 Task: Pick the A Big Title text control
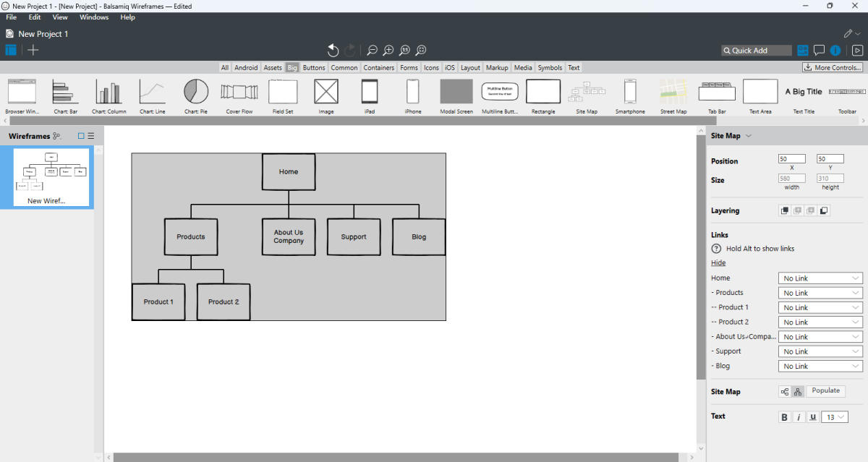[x=804, y=96]
